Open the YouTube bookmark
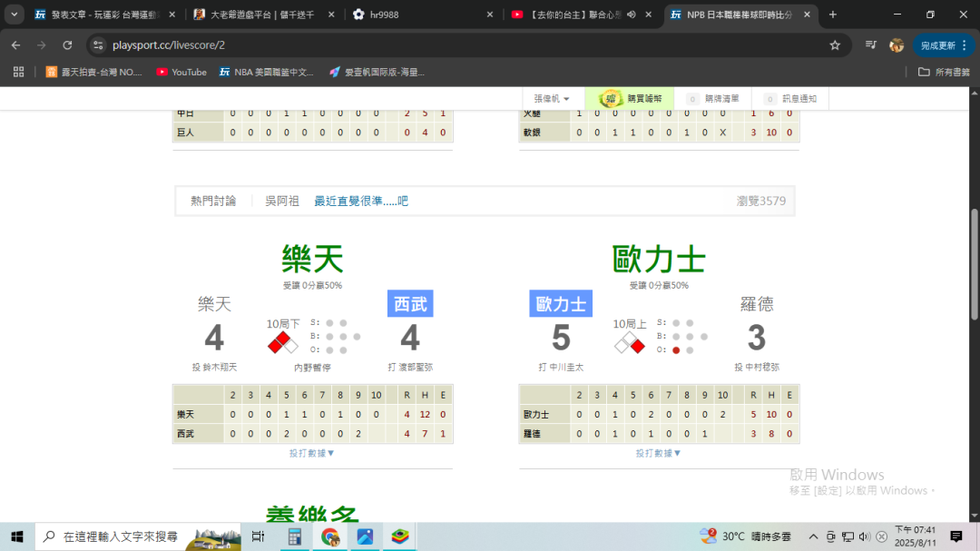Image resolution: width=980 pixels, height=551 pixels. coord(181,72)
